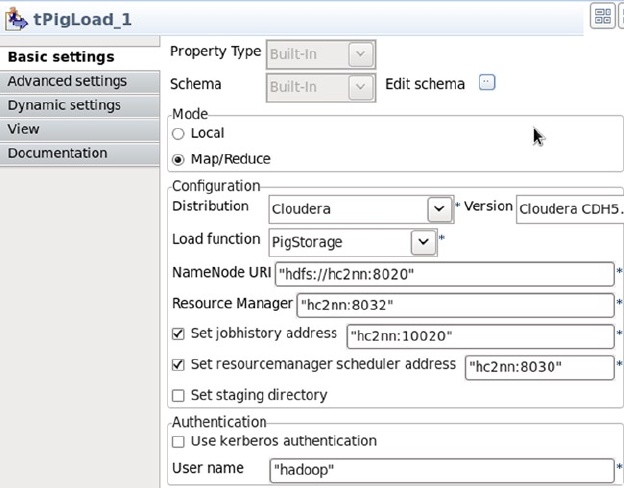The width and height of the screenshot is (624, 488).
Task: Click the tPigLoad_1 component icon
Action: (x=17, y=18)
